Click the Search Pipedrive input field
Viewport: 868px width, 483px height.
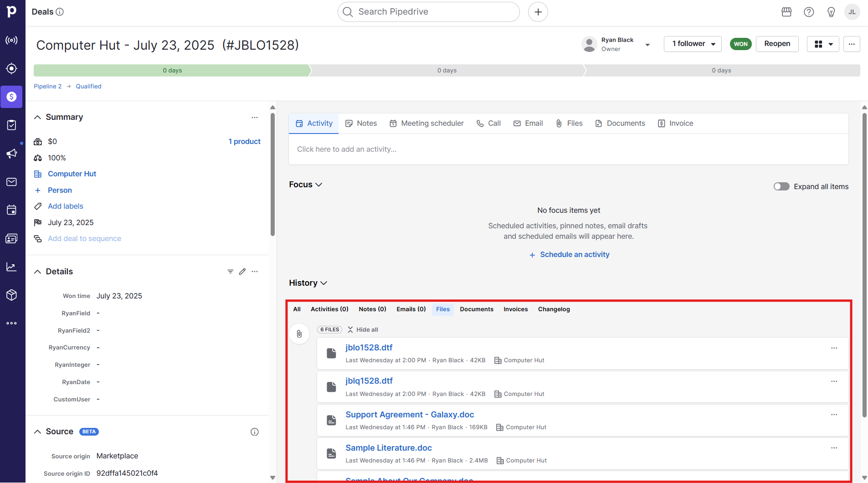[427, 11]
